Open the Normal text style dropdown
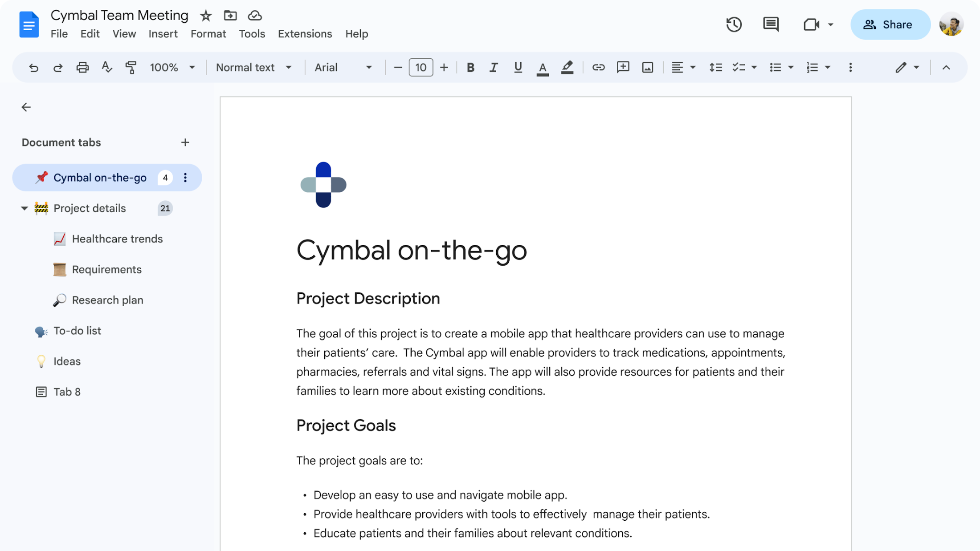This screenshot has width=980, height=551. point(254,67)
